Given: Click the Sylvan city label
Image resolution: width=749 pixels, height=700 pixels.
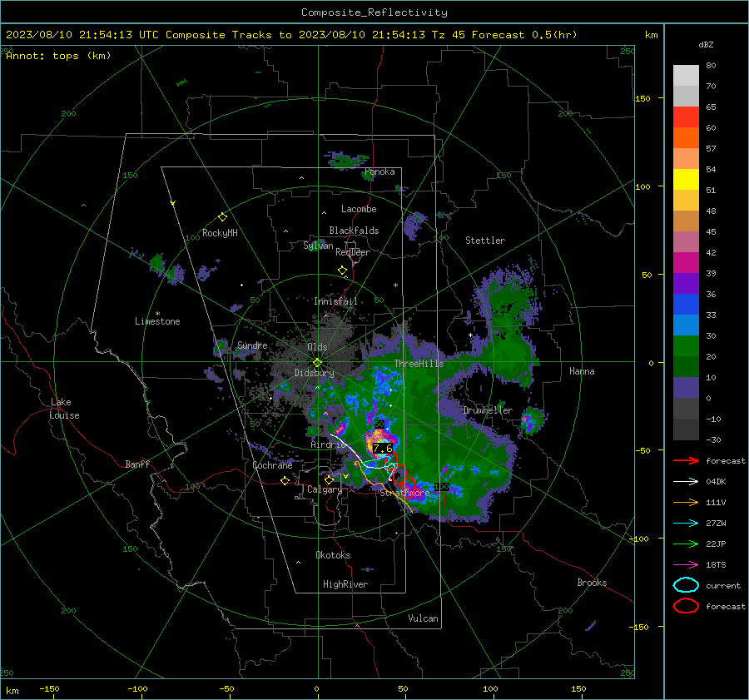Looking at the screenshot, I should [x=318, y=246].
